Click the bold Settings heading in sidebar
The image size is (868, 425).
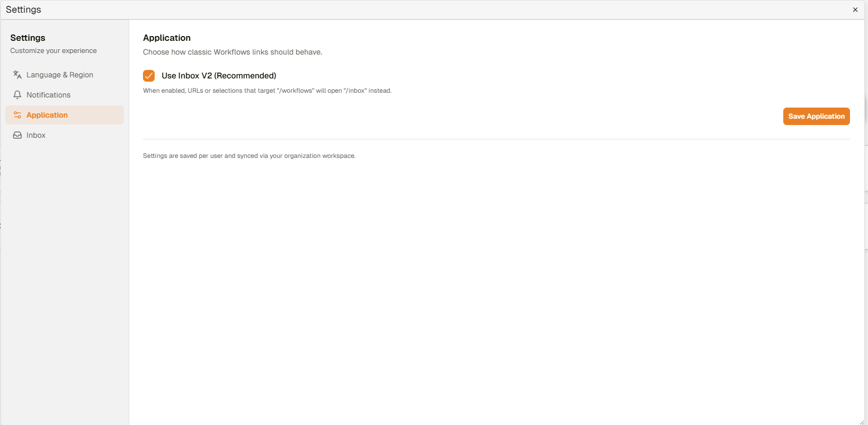click(x=28, y=38)
